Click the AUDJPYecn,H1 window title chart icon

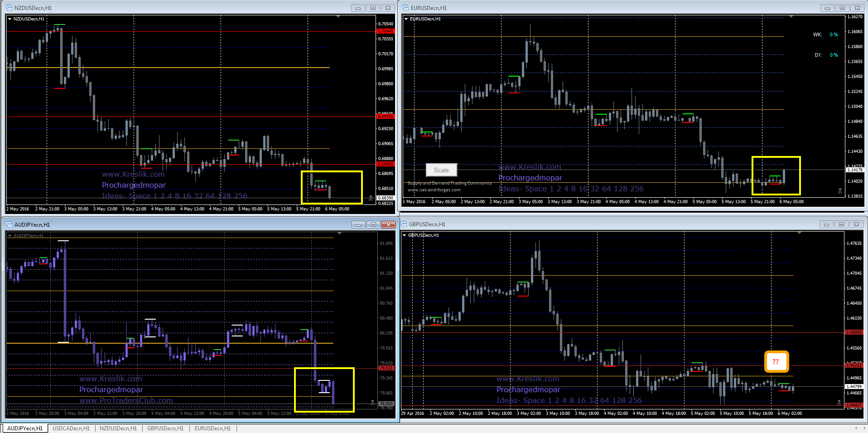click(9, 224)
